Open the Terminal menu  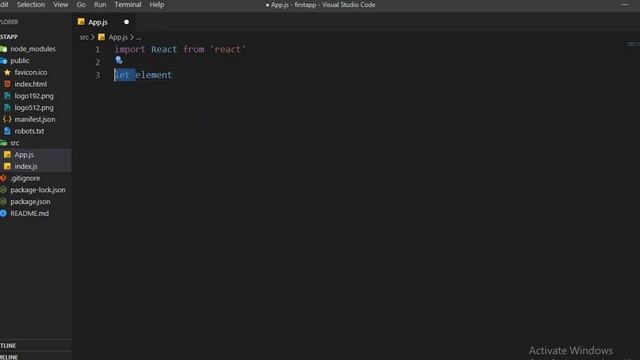pyautogui.click(x=128, y=5)
